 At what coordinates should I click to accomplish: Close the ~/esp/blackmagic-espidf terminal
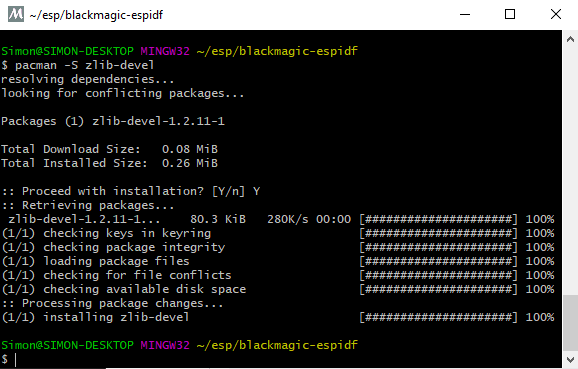(x=556, y=14)
